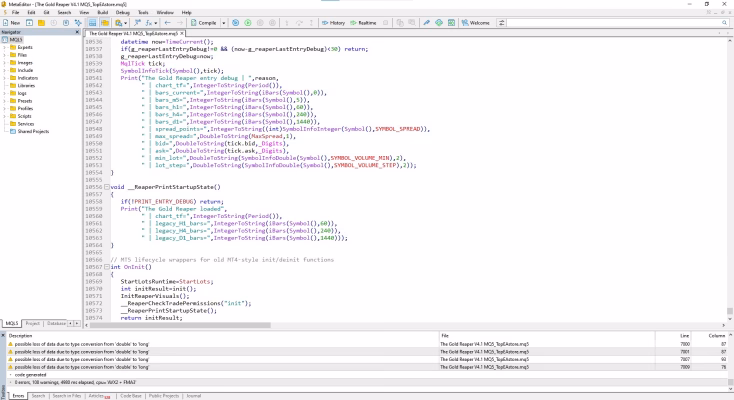
Task: Open the Window menu
Action: click(165, 12)
